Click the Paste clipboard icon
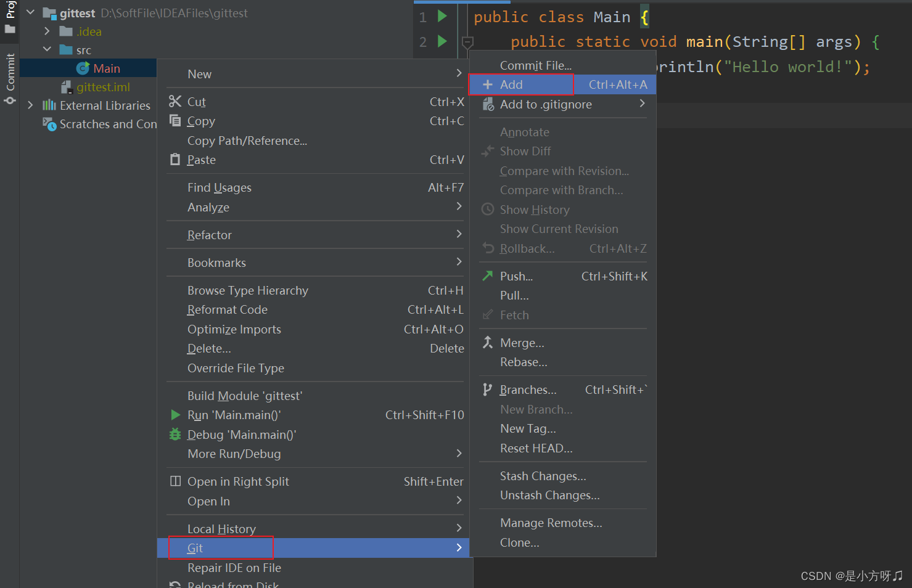The width and height of the screenshot is (912, 588). coord(175,159)
